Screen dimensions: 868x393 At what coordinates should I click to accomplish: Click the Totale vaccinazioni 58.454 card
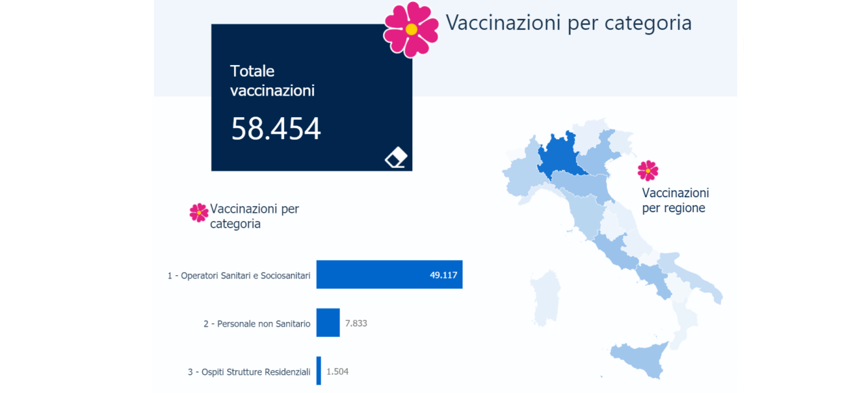click(312, 98)
